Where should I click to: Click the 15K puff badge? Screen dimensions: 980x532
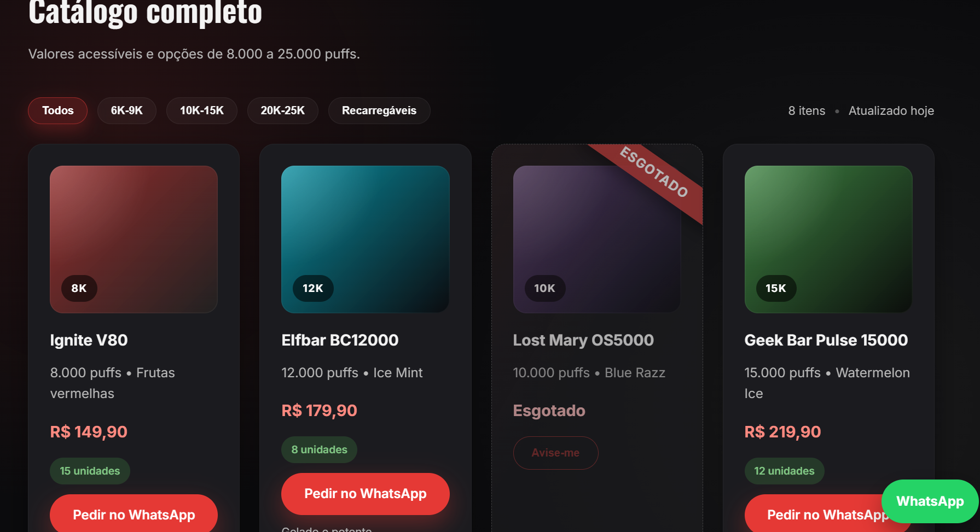[x=775, y=288]
